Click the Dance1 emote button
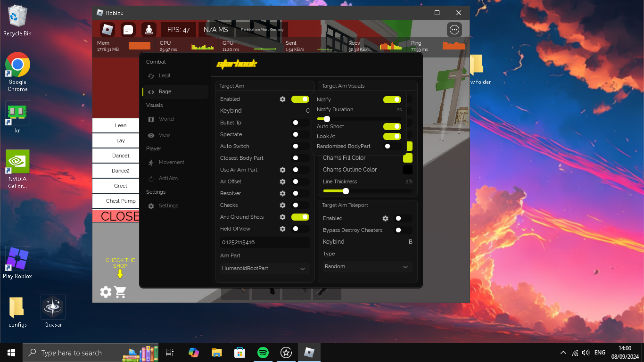This screenshot has height=362, width=644. click(x=116, y=156)
